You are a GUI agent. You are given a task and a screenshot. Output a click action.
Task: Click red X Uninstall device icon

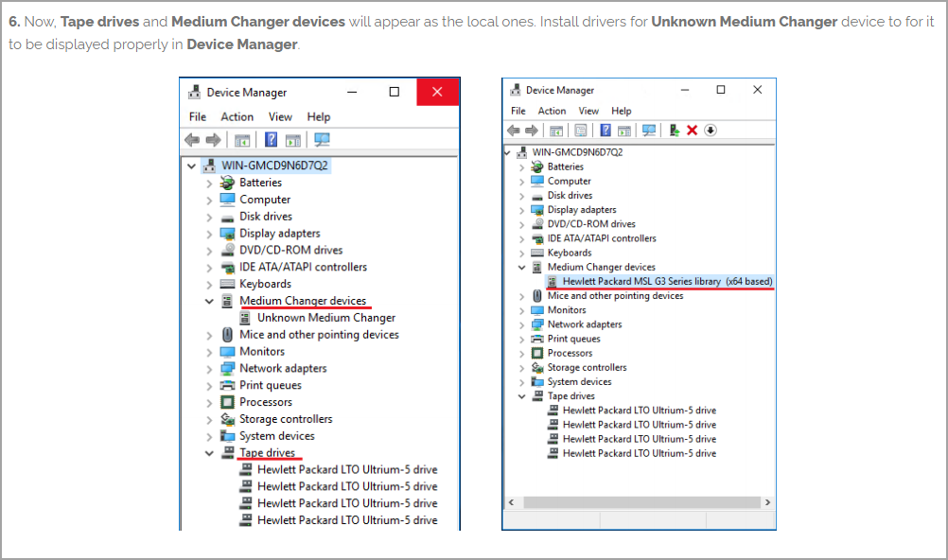click(x=693, y=130)
